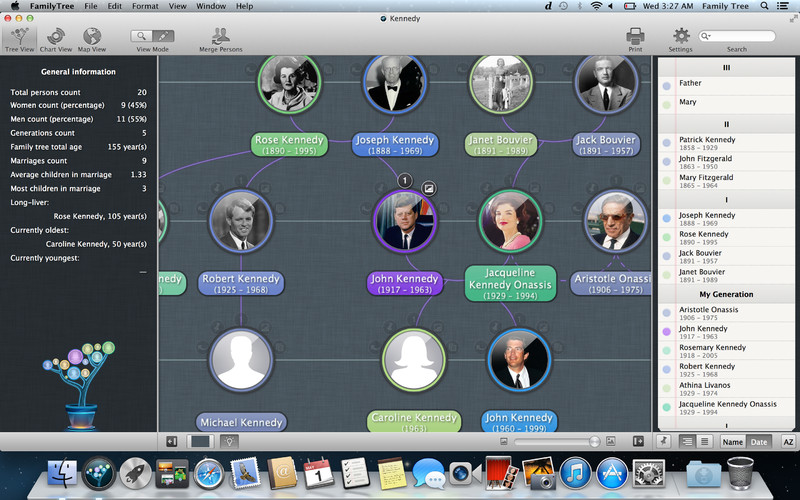Open search options magnifier dropdown
This screenshot has width=800, height=500.
click(x=706, y=36)
